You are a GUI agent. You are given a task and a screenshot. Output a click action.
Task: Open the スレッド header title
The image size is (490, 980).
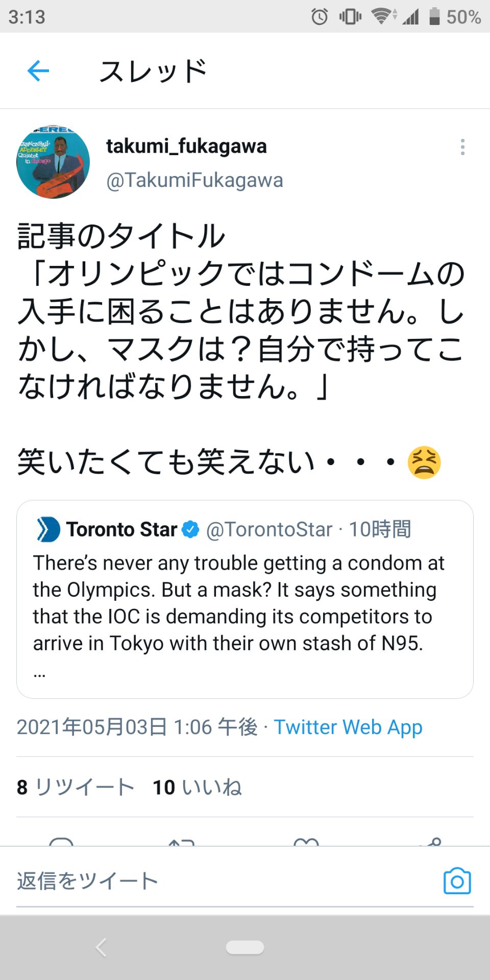point(153,70)
